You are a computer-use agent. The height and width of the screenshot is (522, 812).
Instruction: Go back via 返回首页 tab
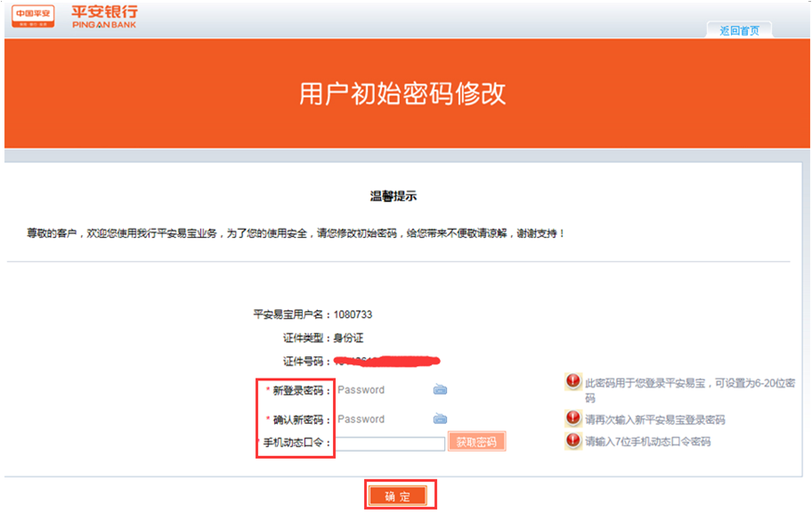coord(739,30)
